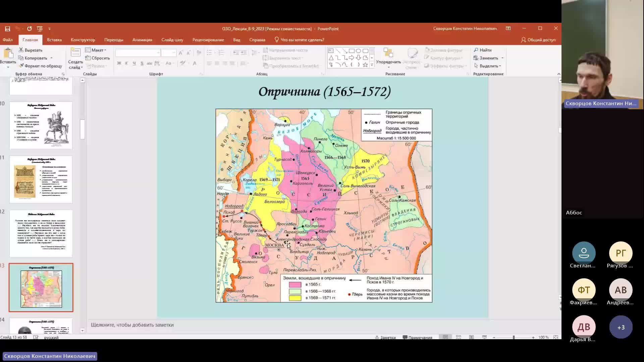Image resolution: width=644 pixels, height=362 pixels.
Task: Collapse the ribbon with the chevron
Action: coord(558,74)
